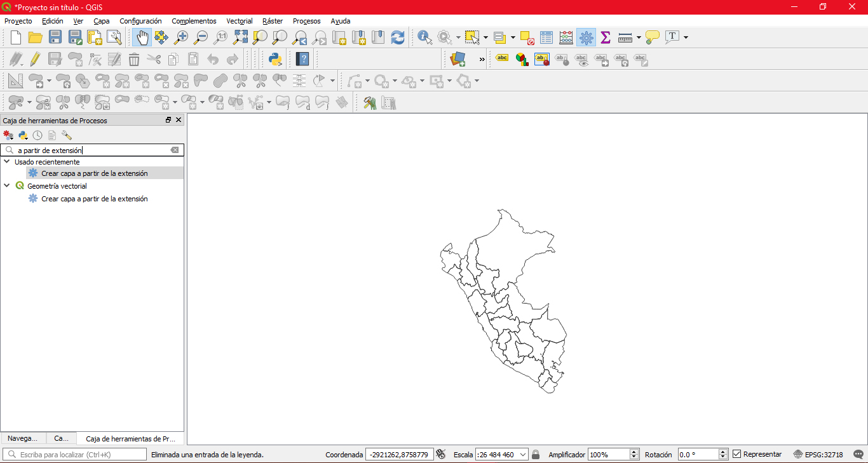This screenshot has width=868, height=463.
Task: Clear the toolbox search field text
Action: click(175, 151)
